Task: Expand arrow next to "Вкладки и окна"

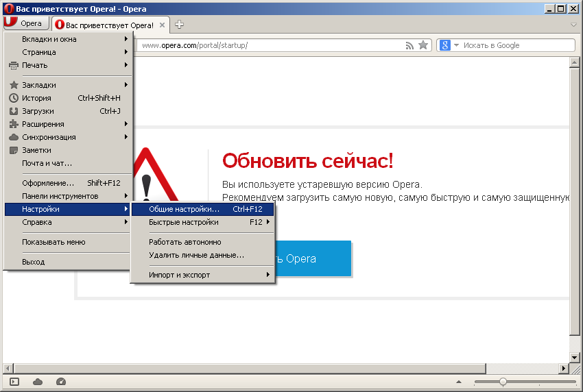Action: 126,38
